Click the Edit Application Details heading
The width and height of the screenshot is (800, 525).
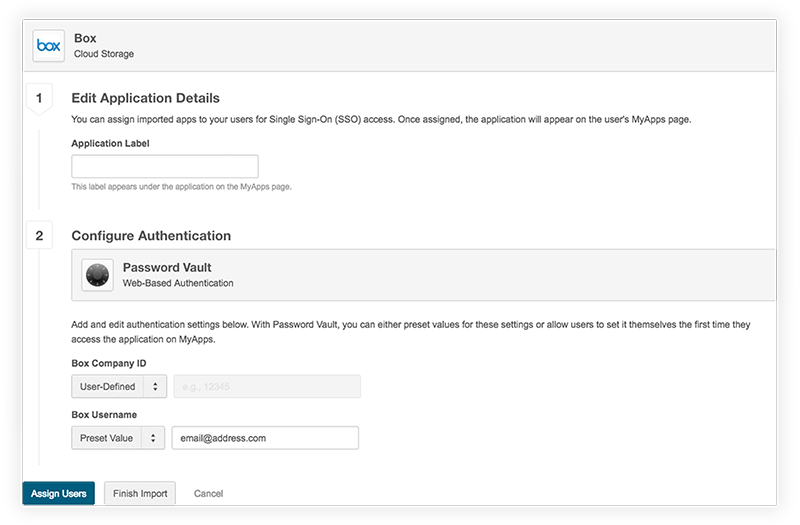click(x=145, y=98)
